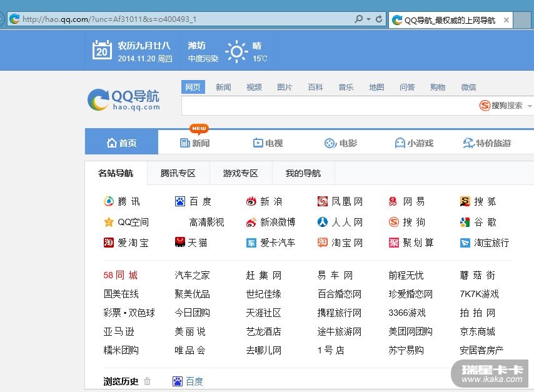Click the 人人网 blue icon

[322, 222]
